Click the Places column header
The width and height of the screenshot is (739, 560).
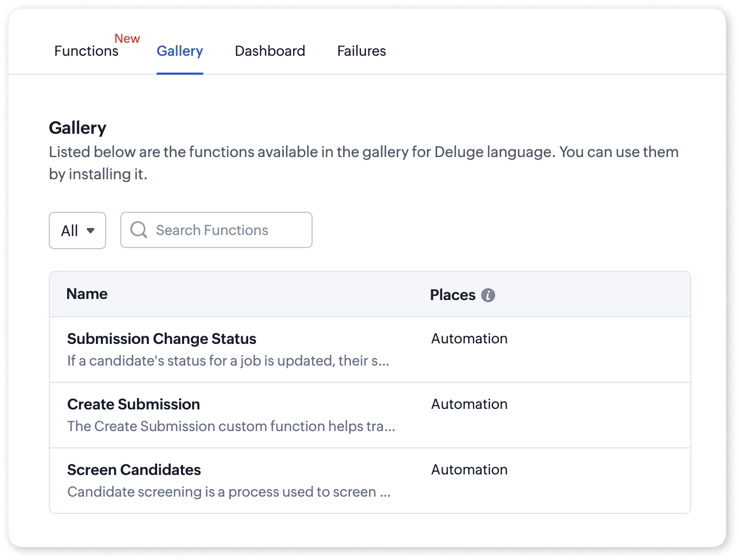(x=452, y=295)
